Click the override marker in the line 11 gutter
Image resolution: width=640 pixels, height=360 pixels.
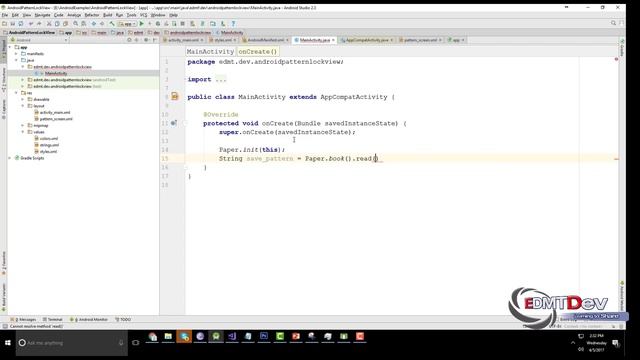pos(173,123)
